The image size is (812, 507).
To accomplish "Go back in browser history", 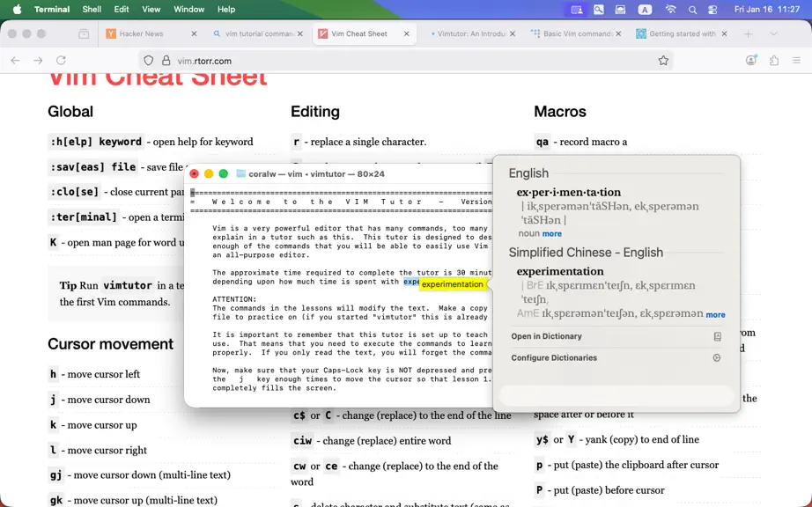I will coord(16,61).
